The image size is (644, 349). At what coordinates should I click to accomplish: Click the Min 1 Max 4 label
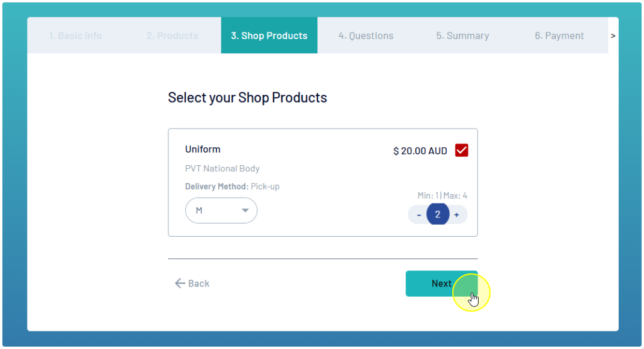[x=442, y=196]
